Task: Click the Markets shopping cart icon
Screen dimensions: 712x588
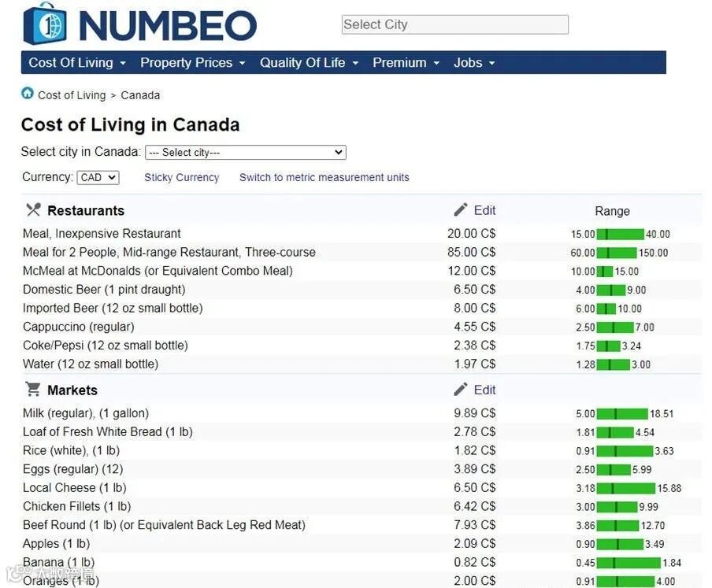Action: (x=33, y=389)
